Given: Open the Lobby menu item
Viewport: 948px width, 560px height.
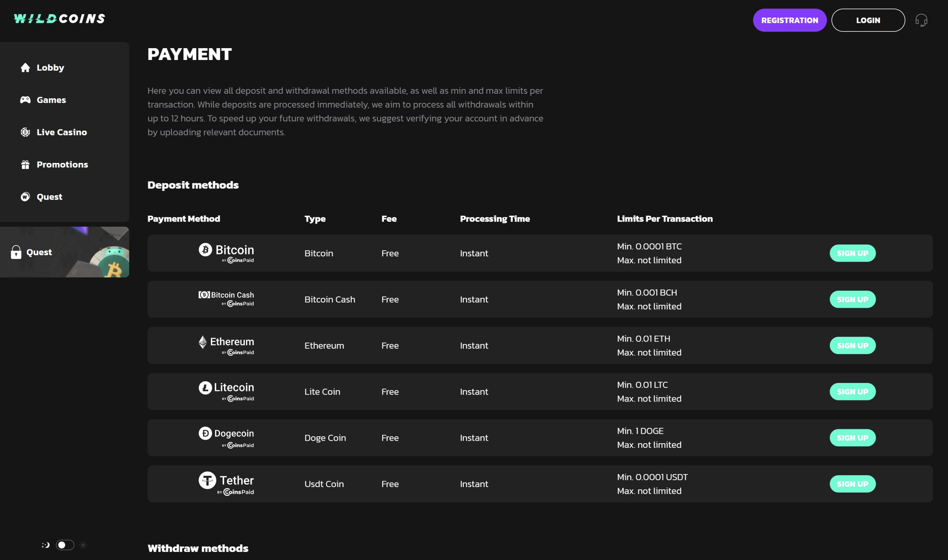Looking at the screenshot, I should point(50,67).
